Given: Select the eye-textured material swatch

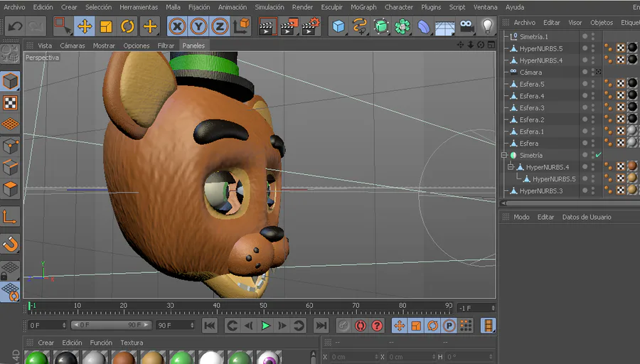Looking at the screenshot, I should point(269,358).
